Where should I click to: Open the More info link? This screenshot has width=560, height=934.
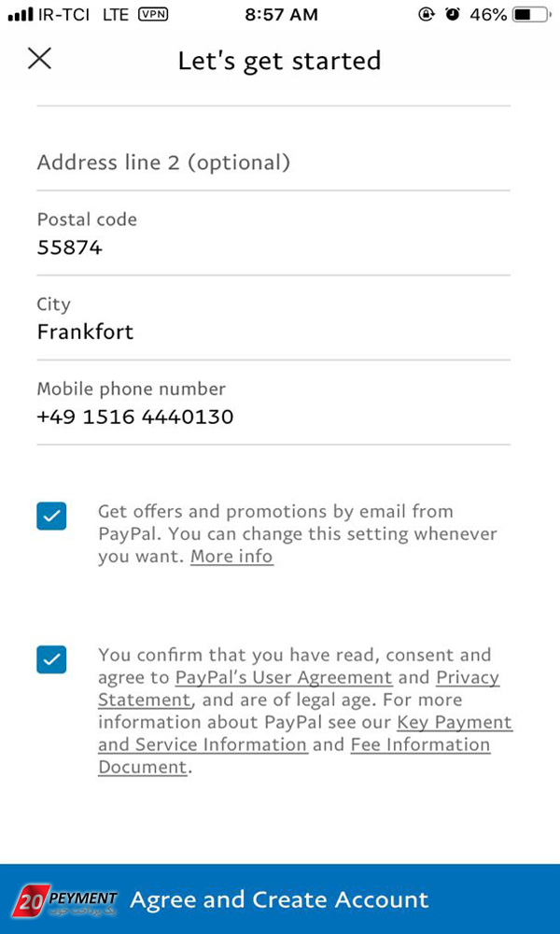click(231, 557)
